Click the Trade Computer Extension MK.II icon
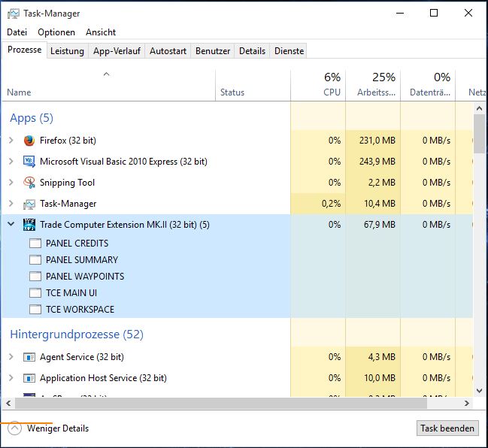 (x=29, y=225)
